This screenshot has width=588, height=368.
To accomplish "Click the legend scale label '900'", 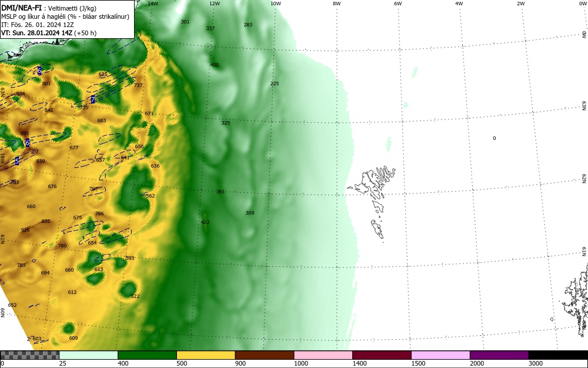I will point(240,363).
